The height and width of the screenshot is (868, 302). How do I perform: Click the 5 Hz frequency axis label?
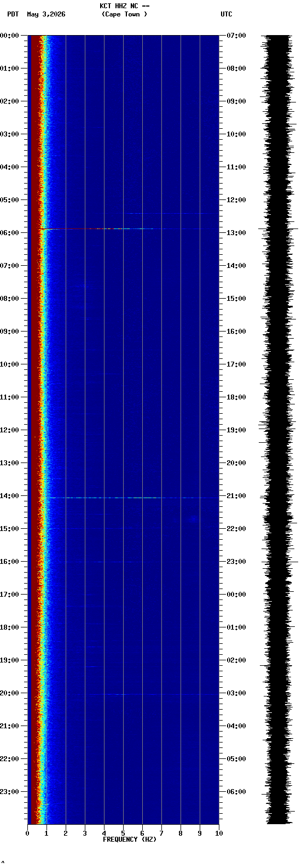(x=123, y=833)
